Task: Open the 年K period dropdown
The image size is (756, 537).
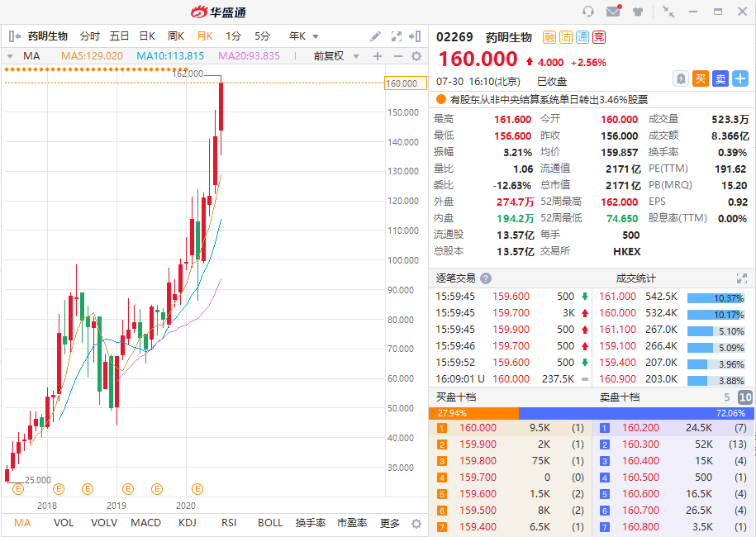Action: coord(304,36)
